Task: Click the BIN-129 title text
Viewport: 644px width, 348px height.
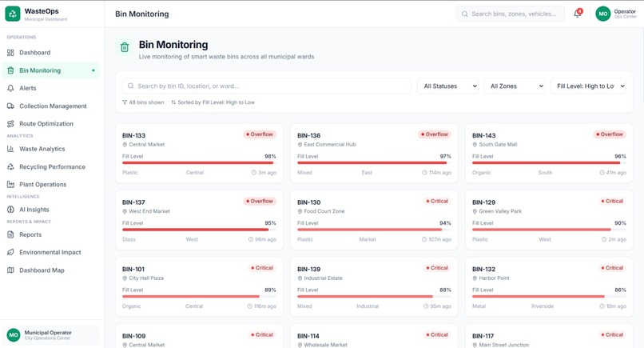Action: 484,202
